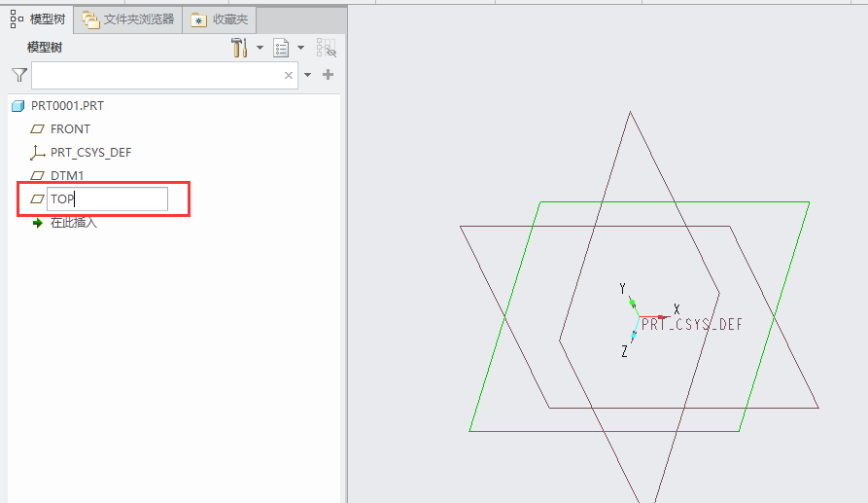Image resolution: width=868 pixels, height=503 pixels.
Task: Clear the search field with X
Action: (289, 75)
